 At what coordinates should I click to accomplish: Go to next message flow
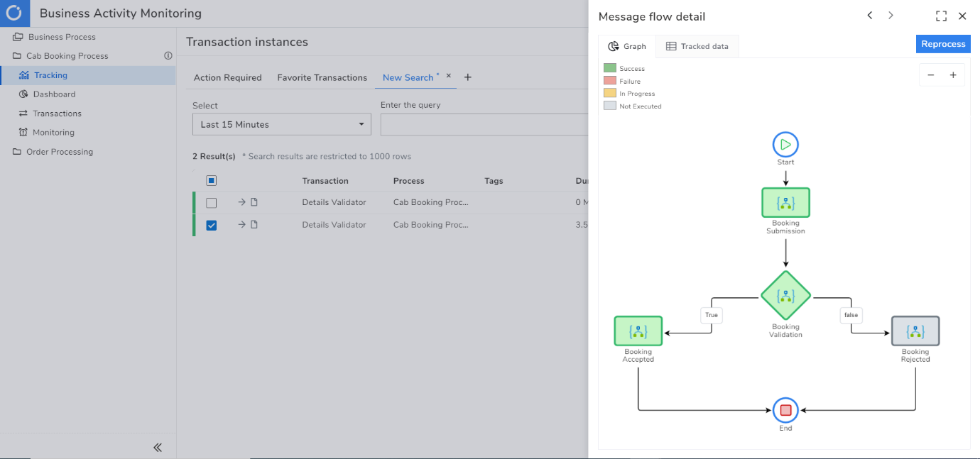(x=891, y=16)
